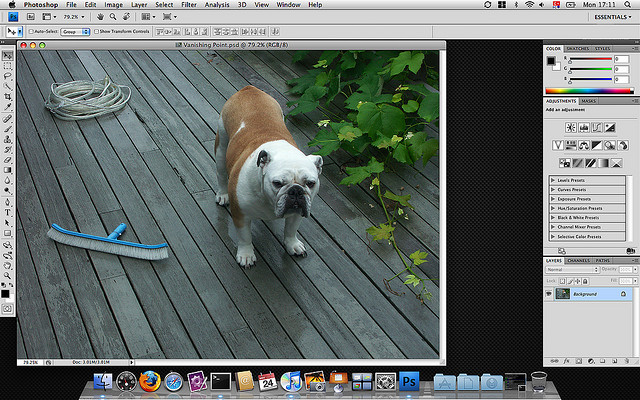Click the Zoom magnifier in application bar
The image size is (640, 400).
(x=113, y=17)
